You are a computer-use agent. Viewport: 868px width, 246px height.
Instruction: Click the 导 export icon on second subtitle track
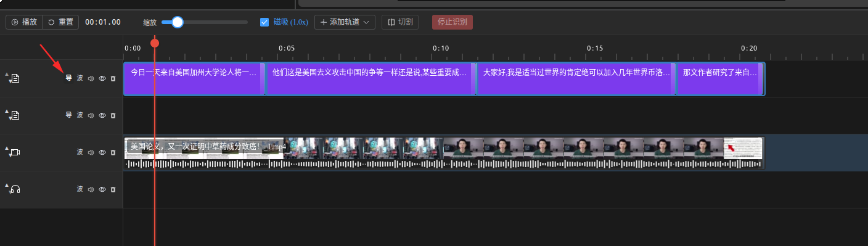(69, 115)
